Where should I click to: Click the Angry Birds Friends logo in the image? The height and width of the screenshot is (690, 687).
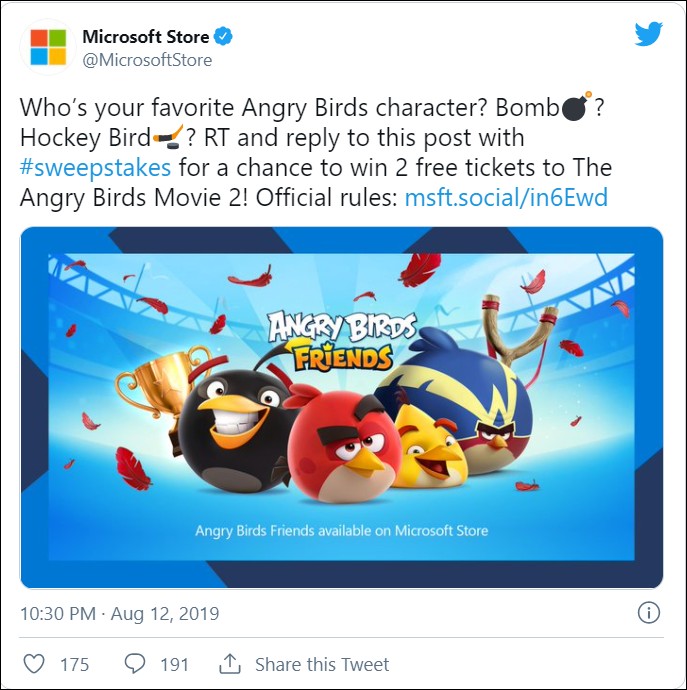(330, 340)
